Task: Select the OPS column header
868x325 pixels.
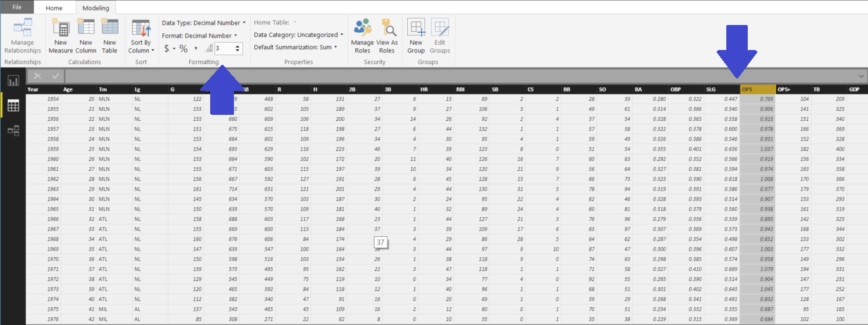Action: coord(757,89)
